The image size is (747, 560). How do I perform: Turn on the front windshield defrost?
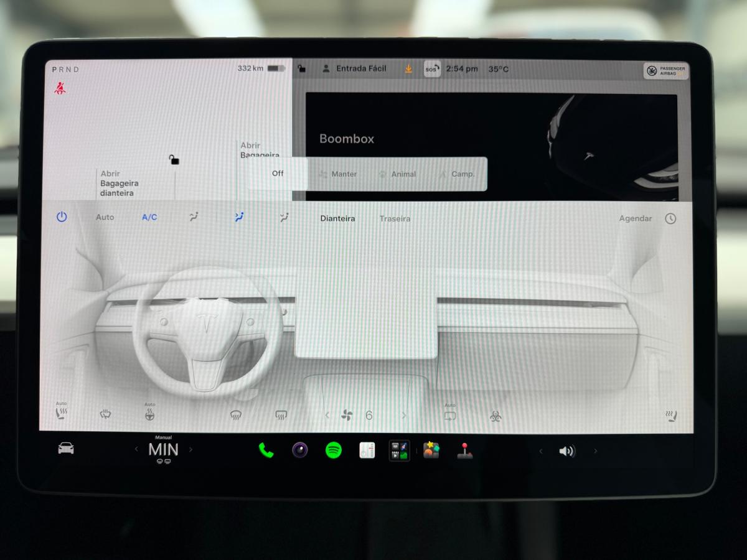[x=235, y=415]
